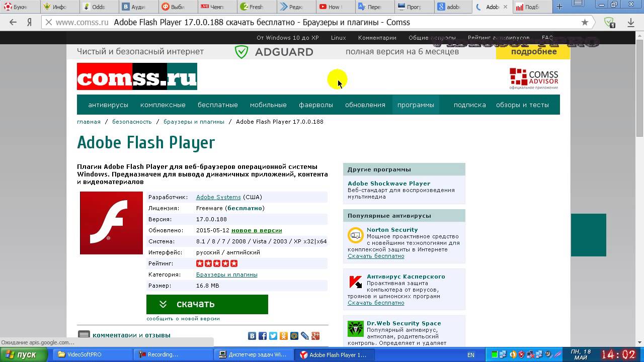Click the back navigation arrow
The image size is (644, 362).
coord(13,22)
